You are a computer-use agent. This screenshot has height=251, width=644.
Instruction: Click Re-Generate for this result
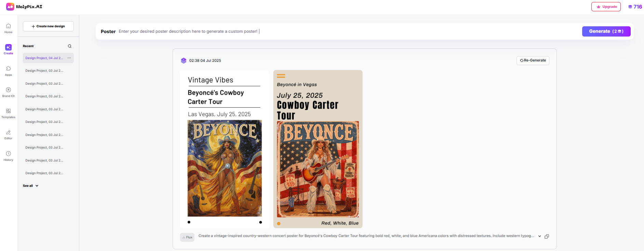tap(533, 60)
